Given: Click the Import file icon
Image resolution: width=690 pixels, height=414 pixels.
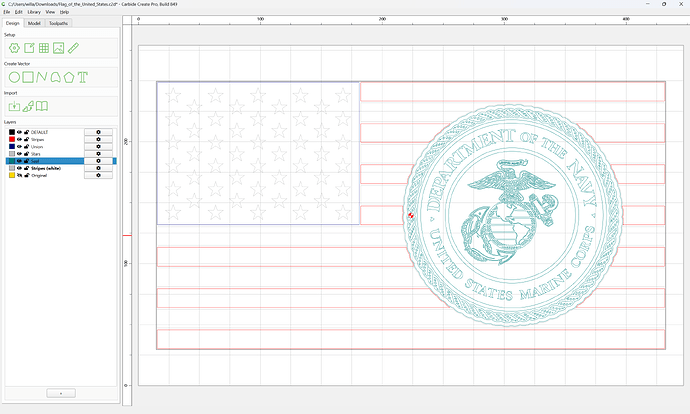Looking at the screenshot, I should pyautogui.click(x=14, y=106).
